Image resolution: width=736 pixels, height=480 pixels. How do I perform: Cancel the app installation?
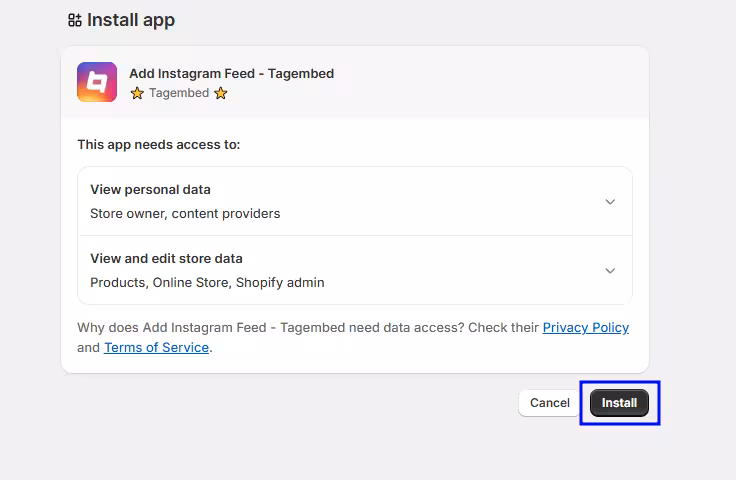(x=550, y=403)
